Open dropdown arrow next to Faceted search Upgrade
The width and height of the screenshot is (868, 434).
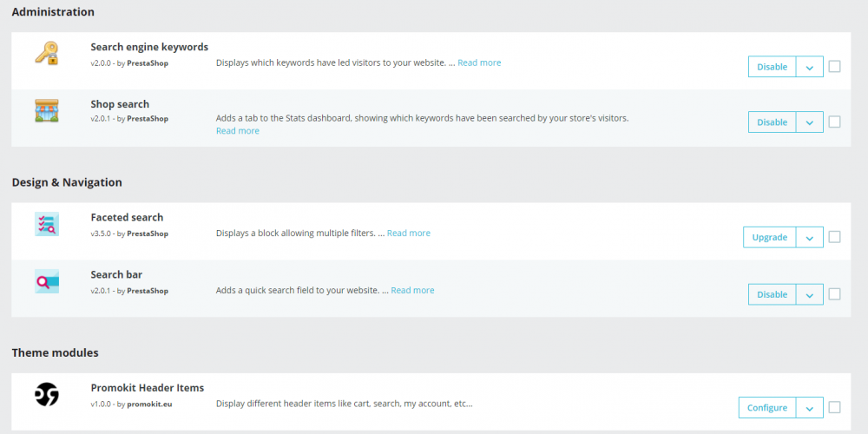click(x=809, y=238)
